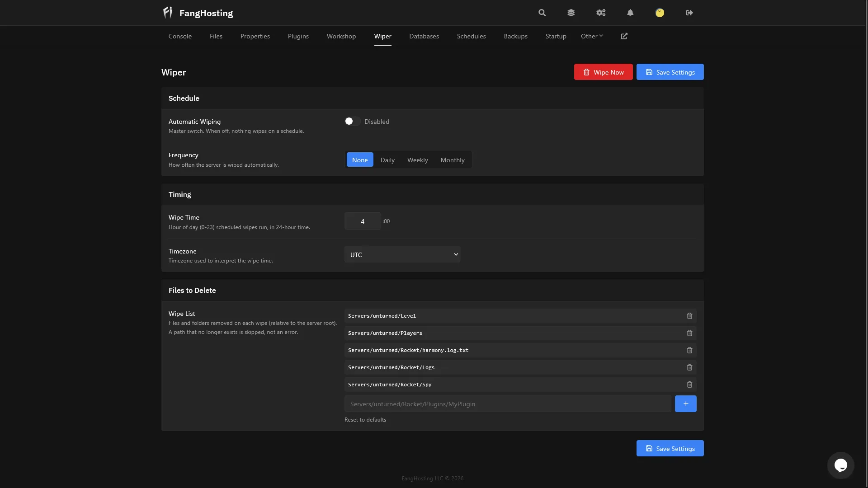Click the Wiper tab
868x488 pixels.
pyautogui.click(x=383, y=36)
